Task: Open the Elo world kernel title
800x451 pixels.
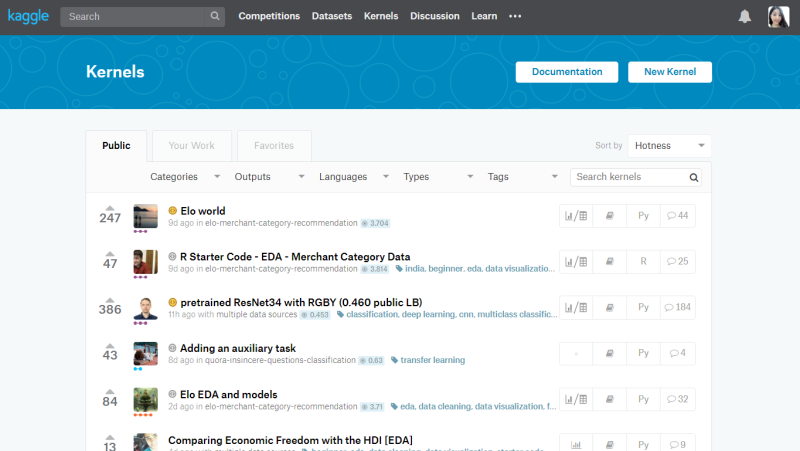Action: [203, 211]
